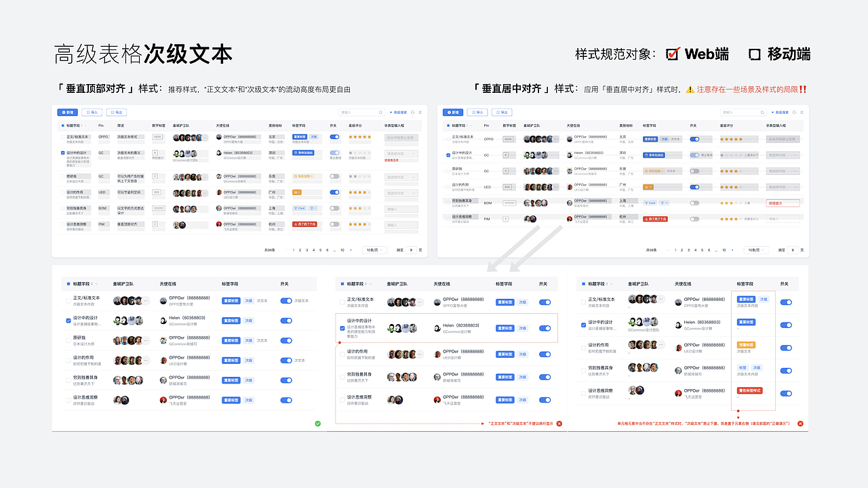Click star rating in 原研哉 row, 垂直顶部对齐 table
The width and height of the screenshot is (868, 488).
point(360,176)
